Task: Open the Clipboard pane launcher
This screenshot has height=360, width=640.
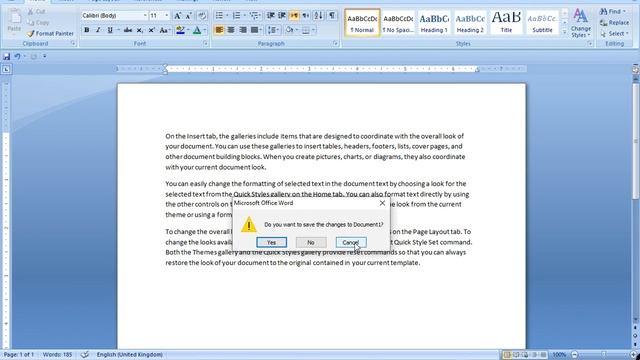Action: click(73, 43)
